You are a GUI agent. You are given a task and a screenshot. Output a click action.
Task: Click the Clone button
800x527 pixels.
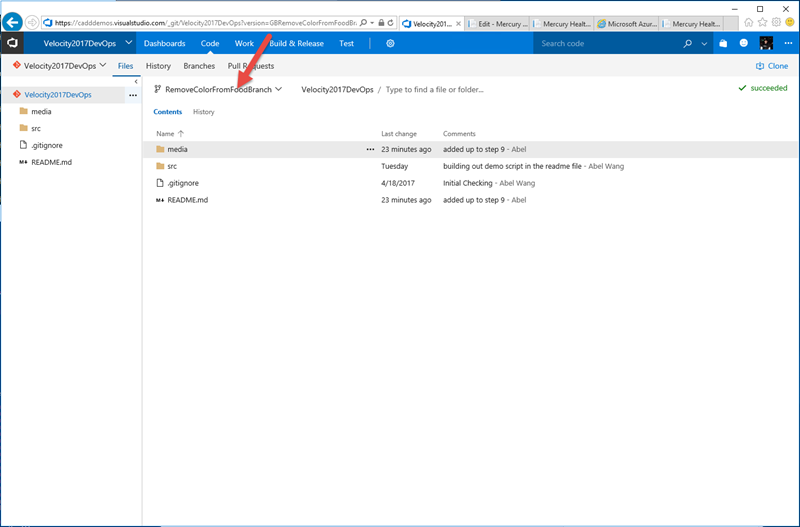click(772, 66)
